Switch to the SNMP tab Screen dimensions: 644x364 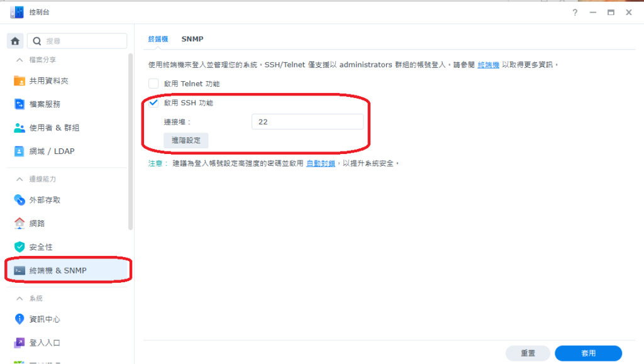pos(192,39)
